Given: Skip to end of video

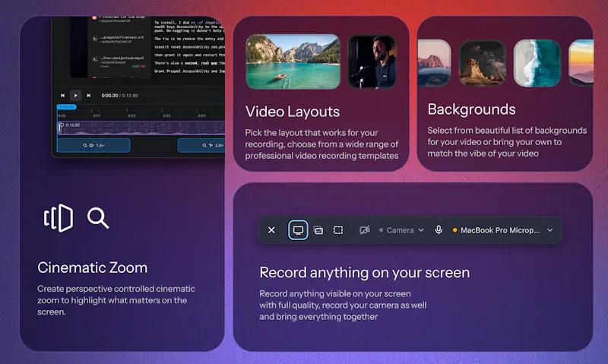Looking at the screenshot, I should [88, 95].
